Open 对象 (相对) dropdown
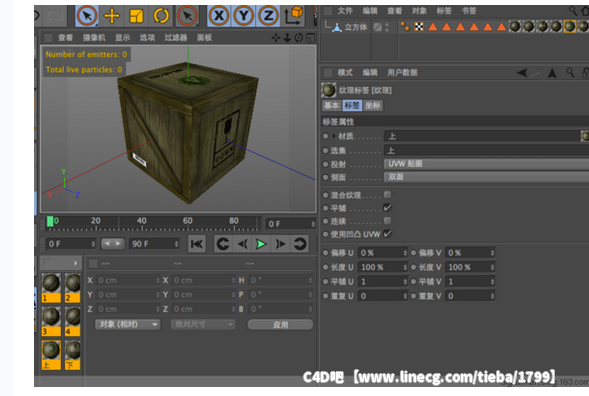The width and height of the screenshot is (589, 396). pyautogui.click(x=128, y=324)
